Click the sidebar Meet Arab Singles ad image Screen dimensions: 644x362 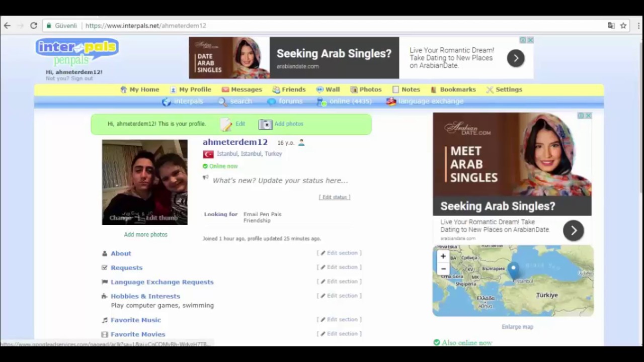click(512, 154)
